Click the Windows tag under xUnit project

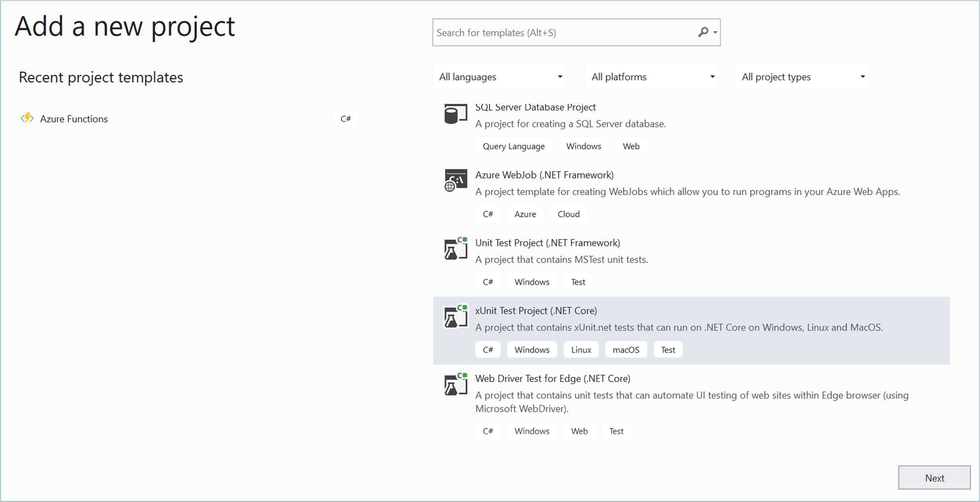[532, 350]
